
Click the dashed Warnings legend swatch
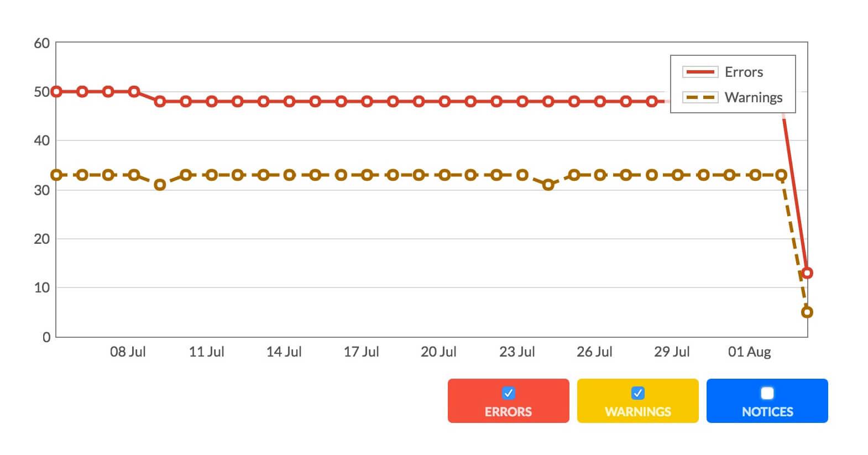(x=700, y=97)
